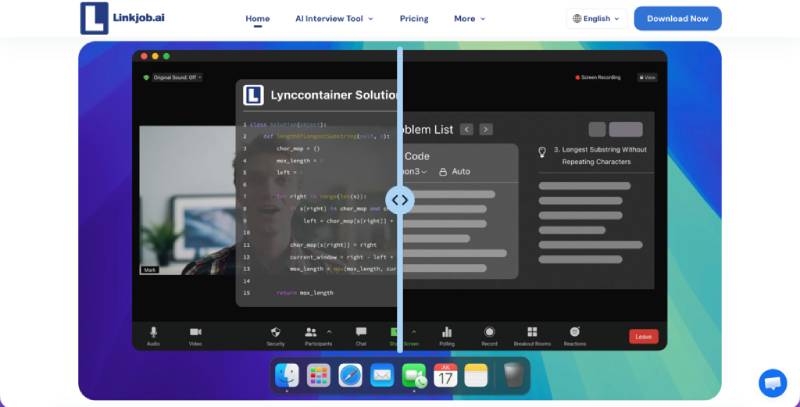
Task: Open FaceTime from the dock
Action: coord(414,376)
